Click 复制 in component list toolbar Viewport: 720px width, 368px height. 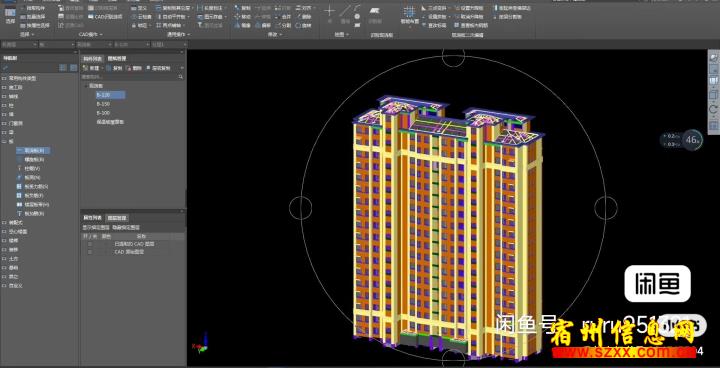pos(115,68)
